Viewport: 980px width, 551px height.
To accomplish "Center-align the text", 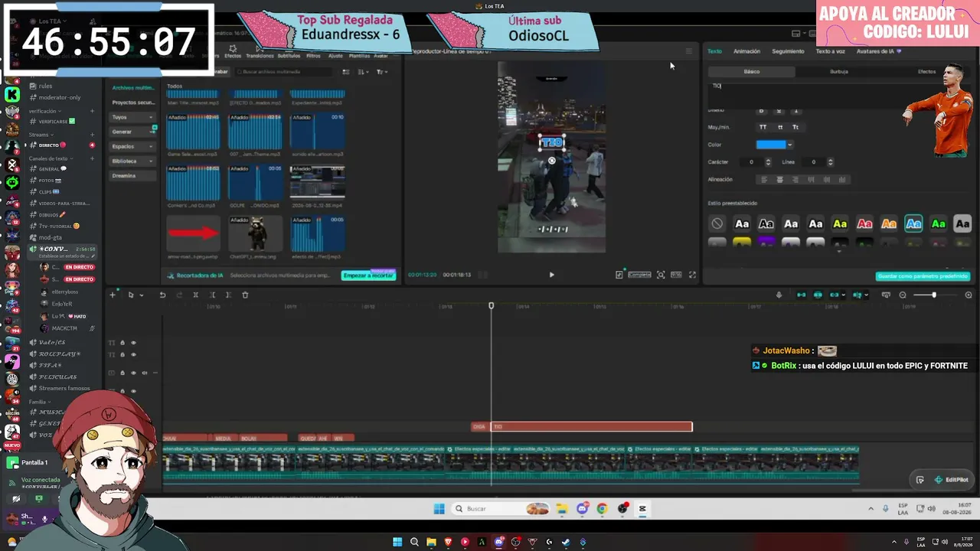I will [779, 180].
